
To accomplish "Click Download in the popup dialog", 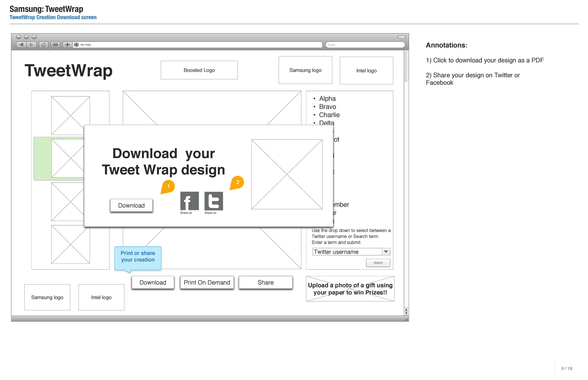I will pyautogui.click(x=131, y=206).
